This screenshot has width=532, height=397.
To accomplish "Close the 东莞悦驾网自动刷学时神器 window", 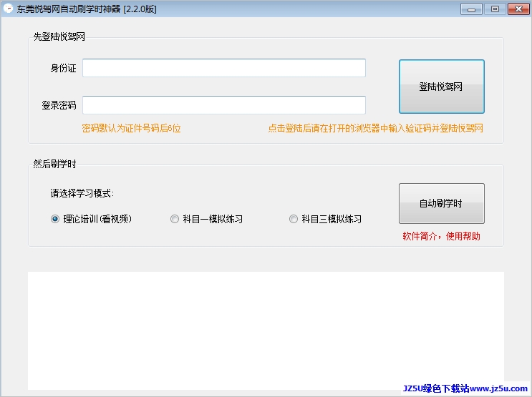I will pyautogui.click(x=518, y=9).
